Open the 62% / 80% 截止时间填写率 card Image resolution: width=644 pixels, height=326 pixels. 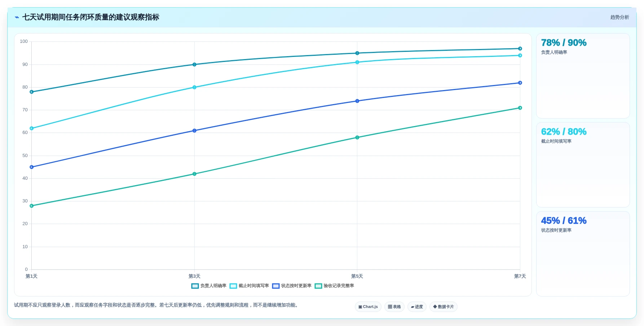(x=583, y=165)
